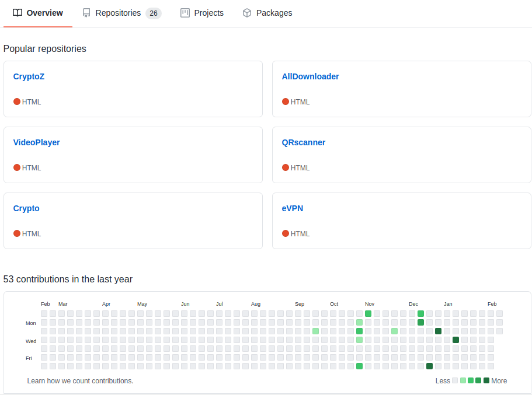This screenshot has width=532, height=395.
Task: Click the Projects board icon
Action: (x=185, y=13)
